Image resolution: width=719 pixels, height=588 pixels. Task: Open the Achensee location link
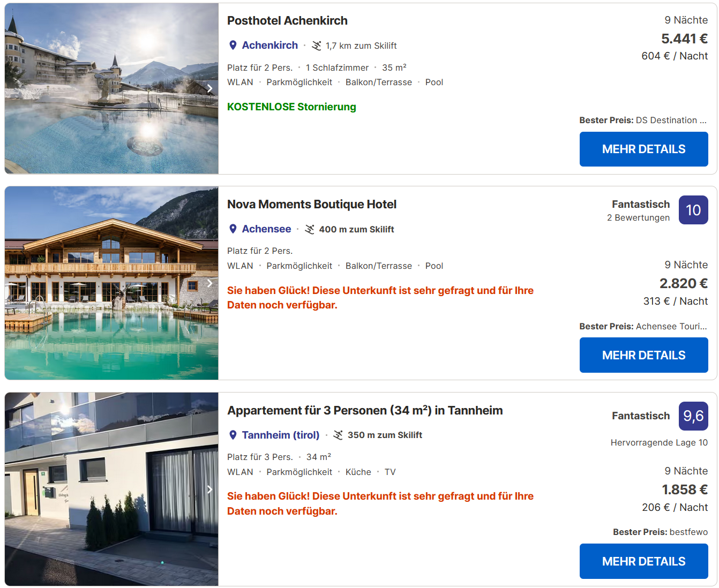tap(266, 229)
